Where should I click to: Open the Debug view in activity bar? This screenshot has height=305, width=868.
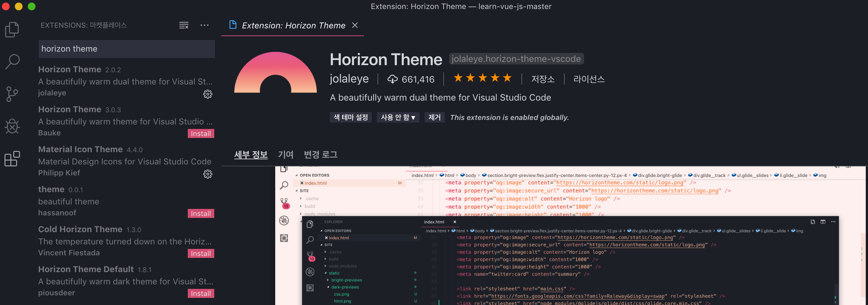point(13,126)
